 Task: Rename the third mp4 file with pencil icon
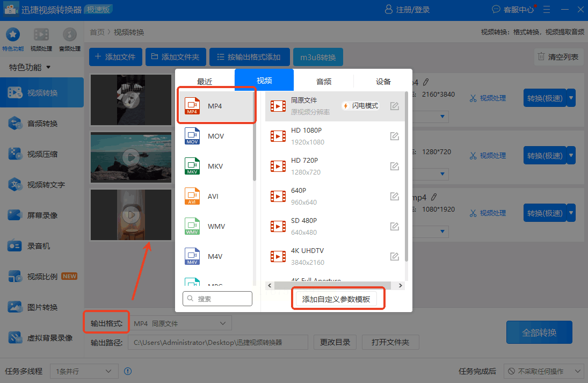(434, 197)
